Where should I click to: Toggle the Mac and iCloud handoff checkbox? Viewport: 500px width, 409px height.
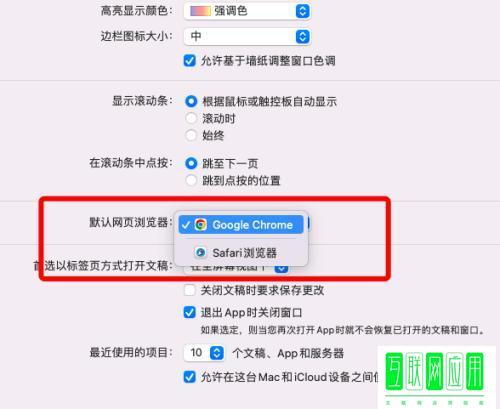tap(190, 377)
